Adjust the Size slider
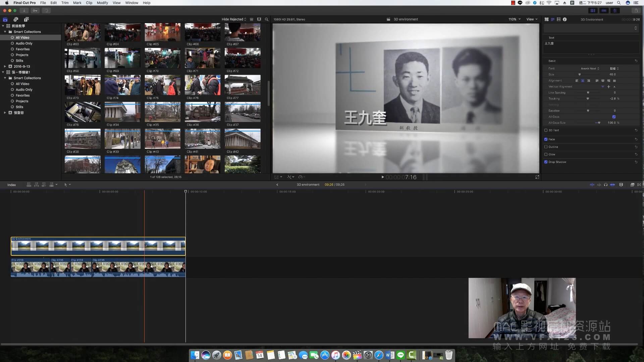 pyautogui.click(x=580, y=75)
